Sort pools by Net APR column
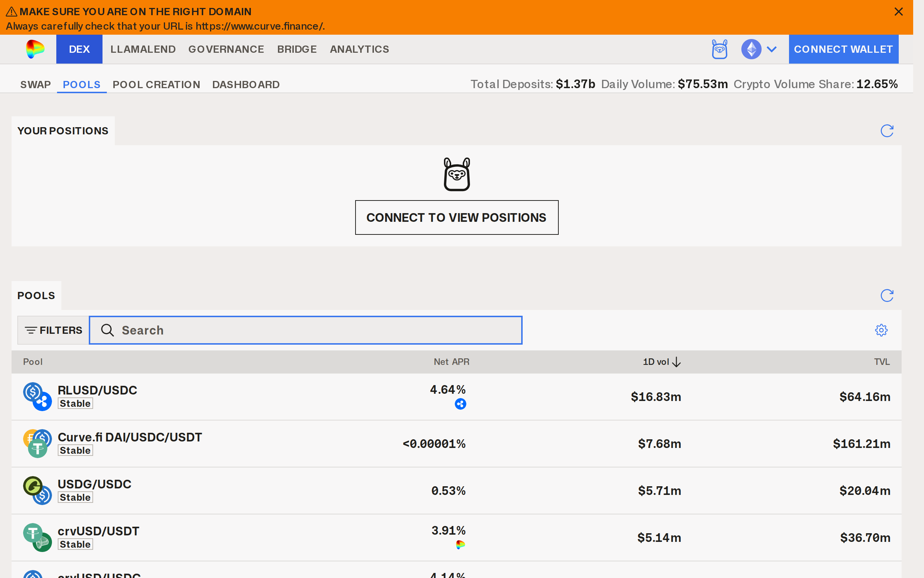 coord(451,362)
